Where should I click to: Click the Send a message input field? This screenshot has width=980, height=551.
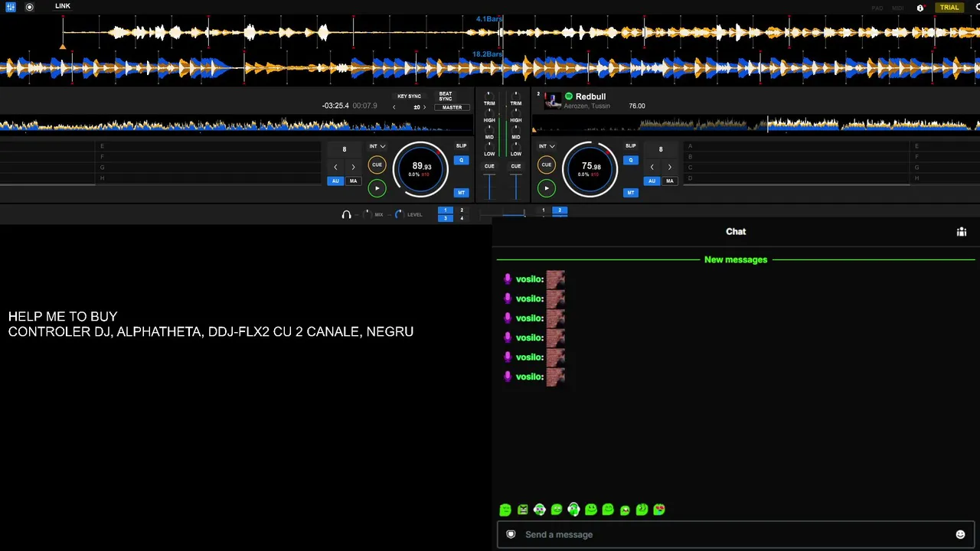click(735, 534)
